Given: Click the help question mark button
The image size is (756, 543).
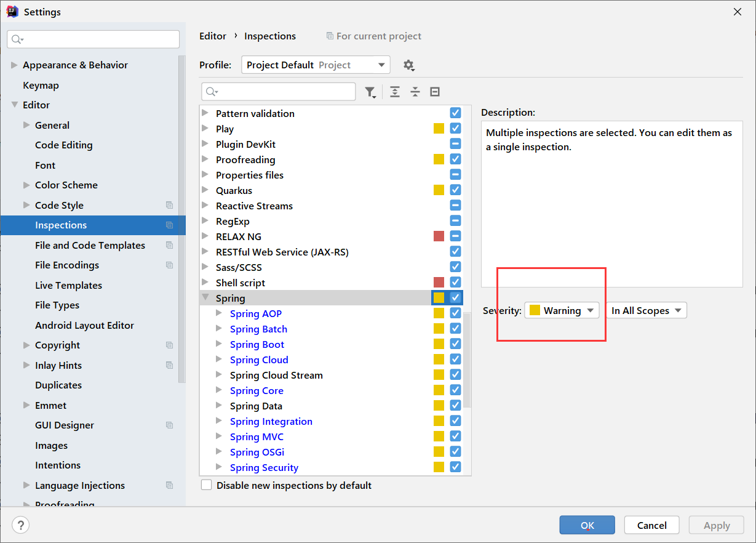Looking at the screenshot, I should pyautogui.click(x=21, y=525).
